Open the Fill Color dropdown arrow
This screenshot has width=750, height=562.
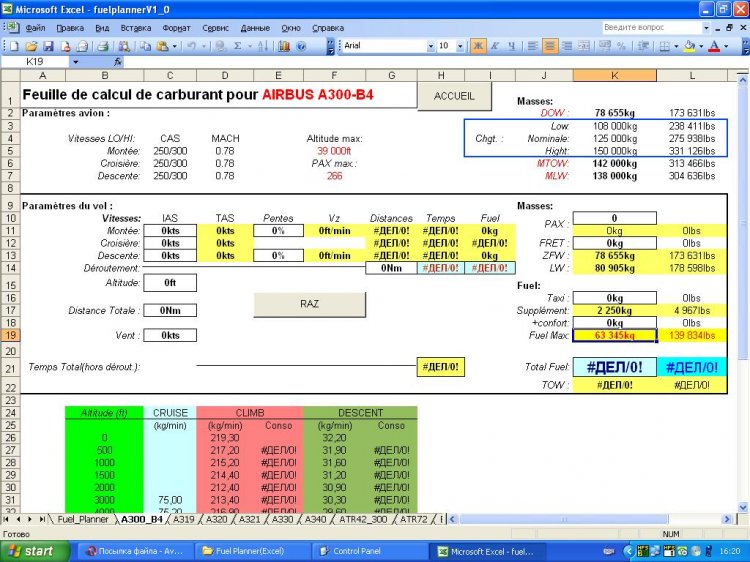point(701,46)
